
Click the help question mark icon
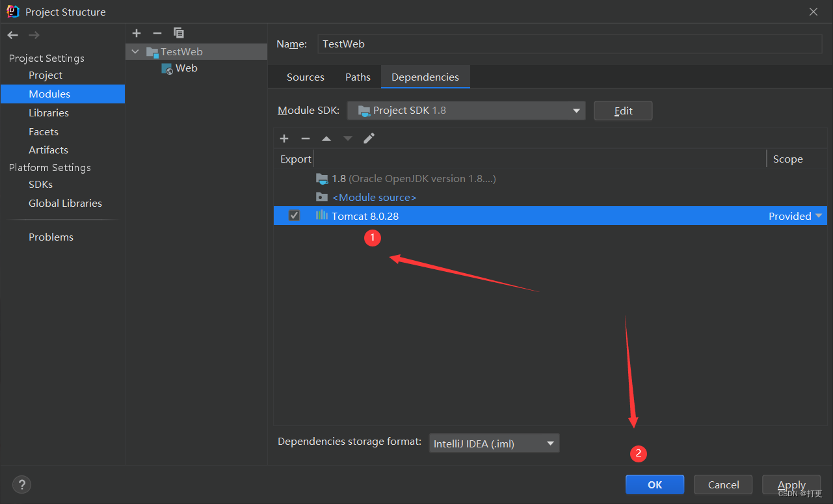[21, 484]
